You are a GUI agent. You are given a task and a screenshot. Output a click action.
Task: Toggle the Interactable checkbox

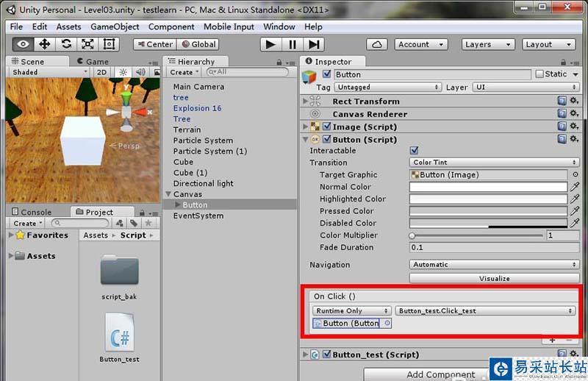click(414, 151)
